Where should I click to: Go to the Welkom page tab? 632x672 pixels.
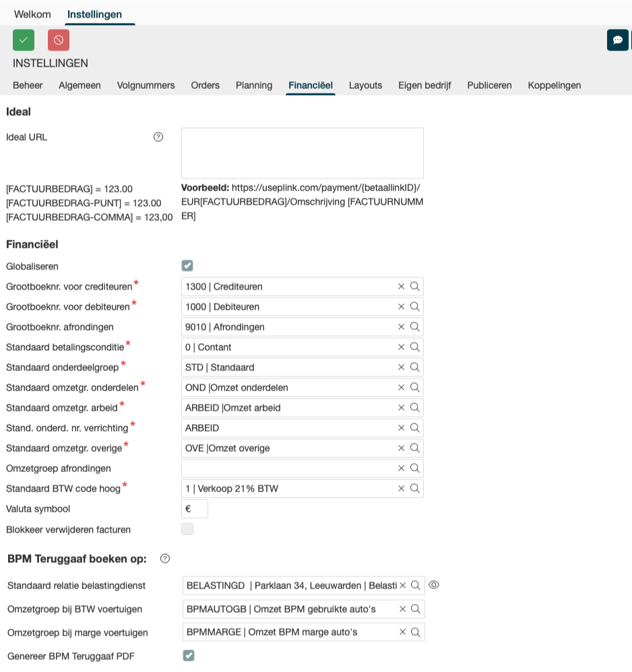pyautogui.click(x=32, y=14)
